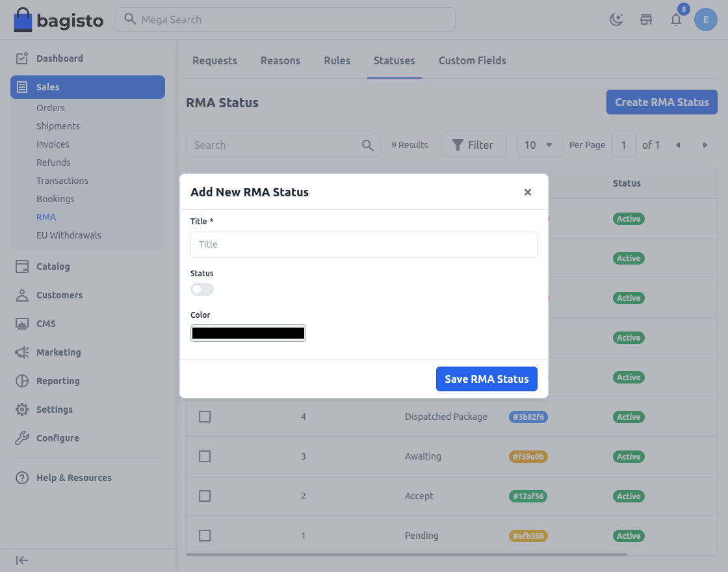Click the #3b82f6 color badge

528,417
